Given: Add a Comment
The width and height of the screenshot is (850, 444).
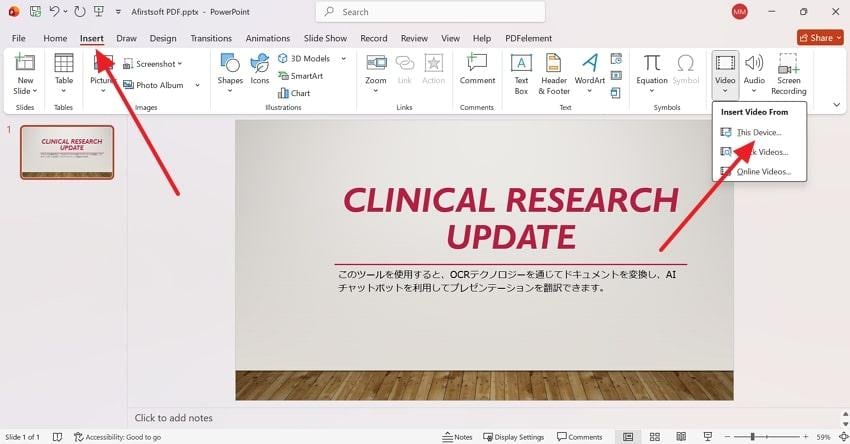Looking at the screenshot, I should coord(477,69).
